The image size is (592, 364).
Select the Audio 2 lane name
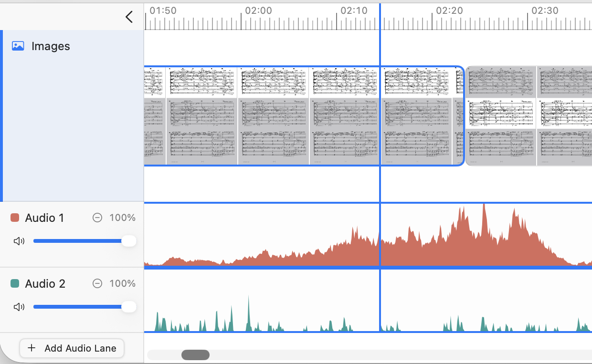pyautogui.click(x=45, y=284)
